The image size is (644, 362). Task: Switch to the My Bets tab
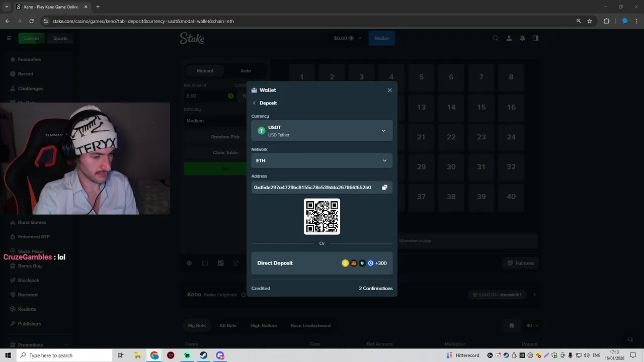tap(197, 325)
